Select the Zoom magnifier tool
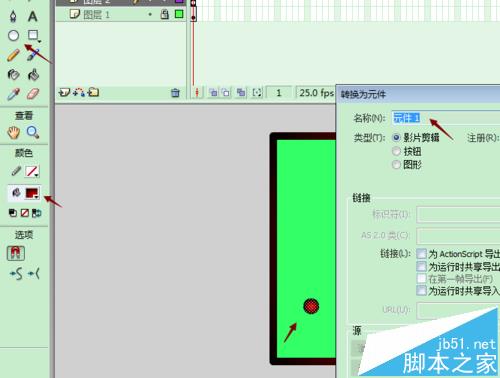The height and width of the screenshot is (378, 500). [x=33, y=132]
